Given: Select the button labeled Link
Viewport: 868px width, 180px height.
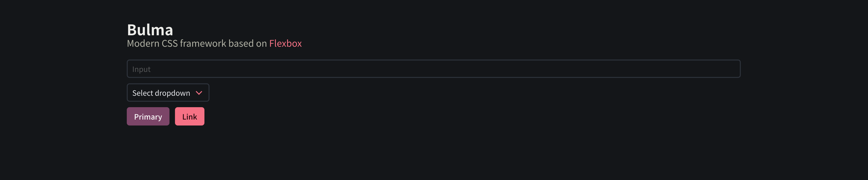Looking at the screenshot, I should coord(189,116).
